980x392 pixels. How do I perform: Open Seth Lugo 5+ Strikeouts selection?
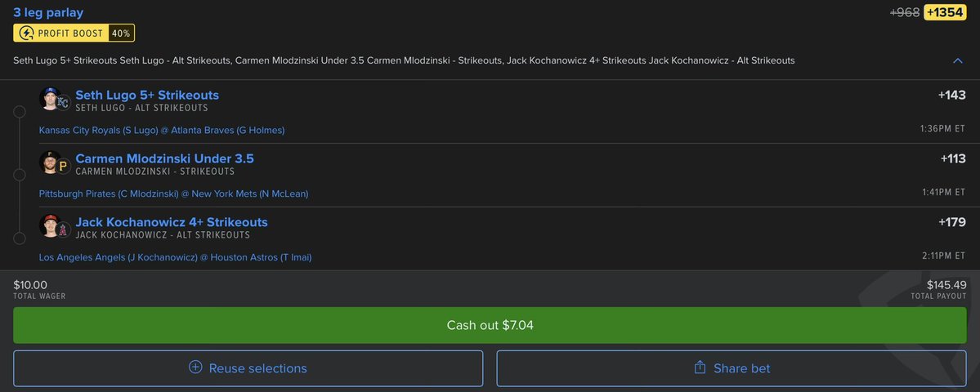pyautogui.click(x=147, y=95)
